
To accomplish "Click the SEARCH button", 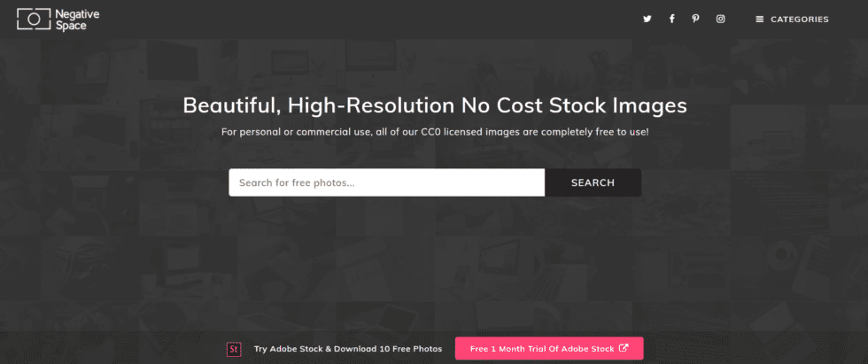I will [593, 182].
